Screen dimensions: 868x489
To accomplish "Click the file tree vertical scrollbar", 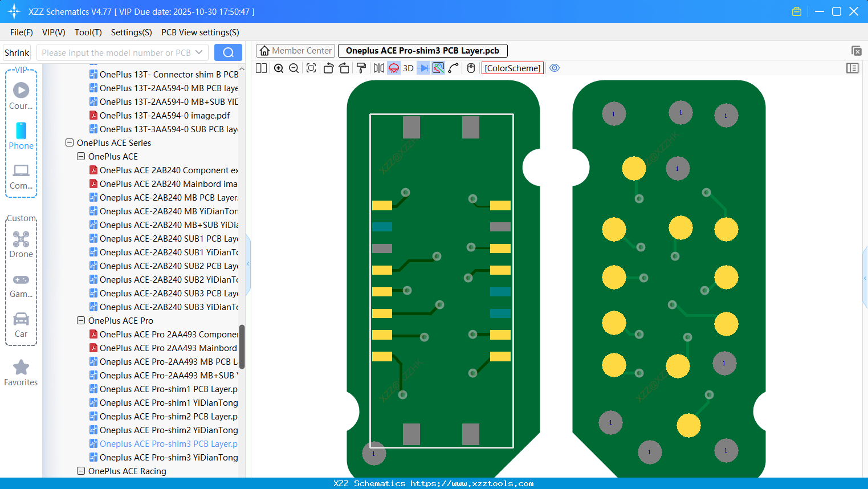I will point(242,347).
